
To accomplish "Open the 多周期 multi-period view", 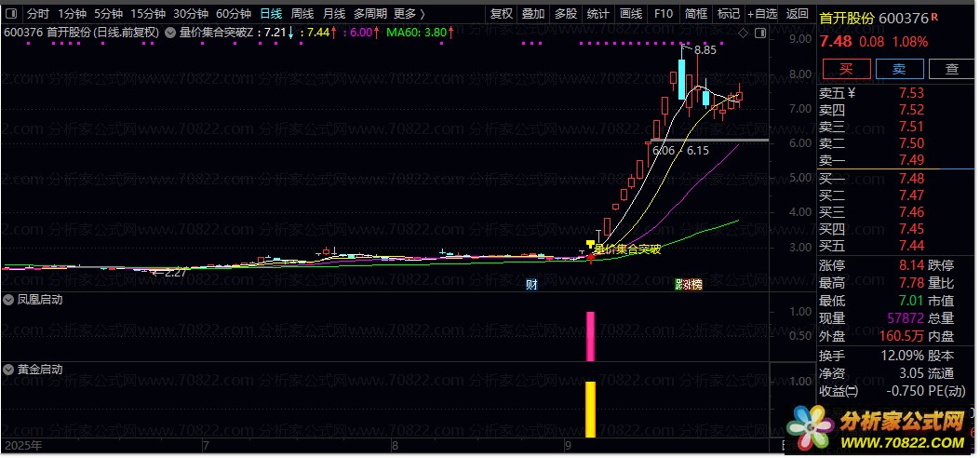I will click(370, 13).
